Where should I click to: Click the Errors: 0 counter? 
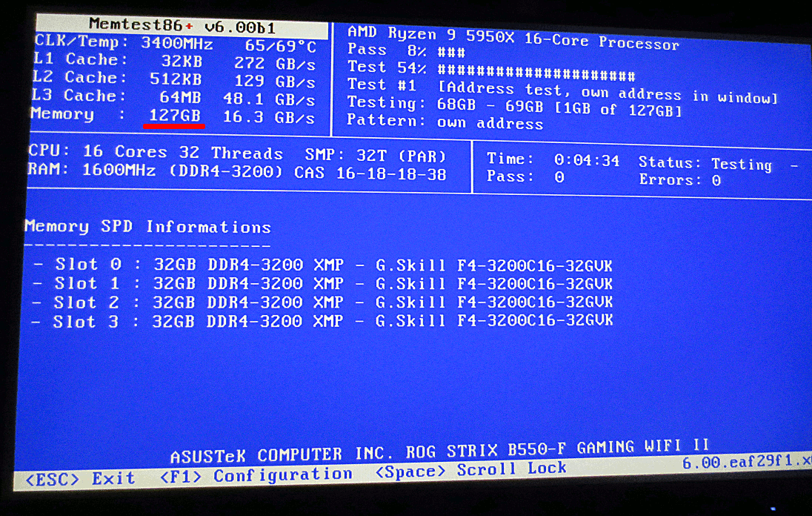680,179
